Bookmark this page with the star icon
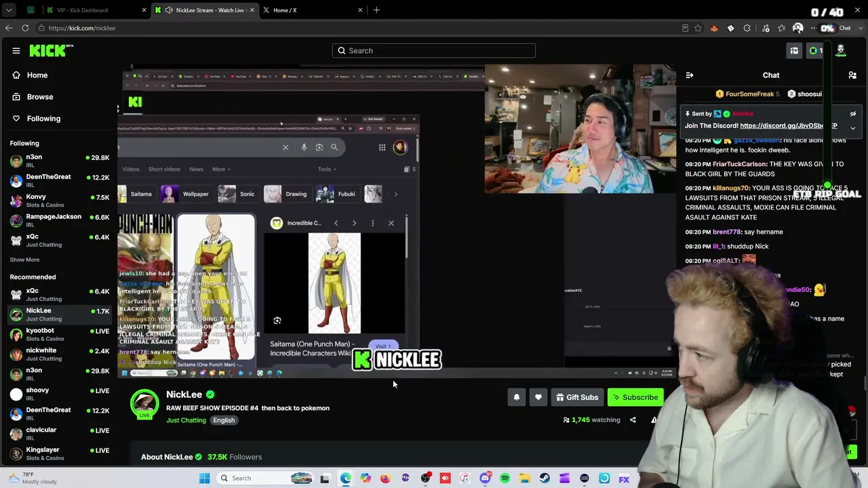Image resolution: width=868 pixels, height=488 pixels. point(698,28)
